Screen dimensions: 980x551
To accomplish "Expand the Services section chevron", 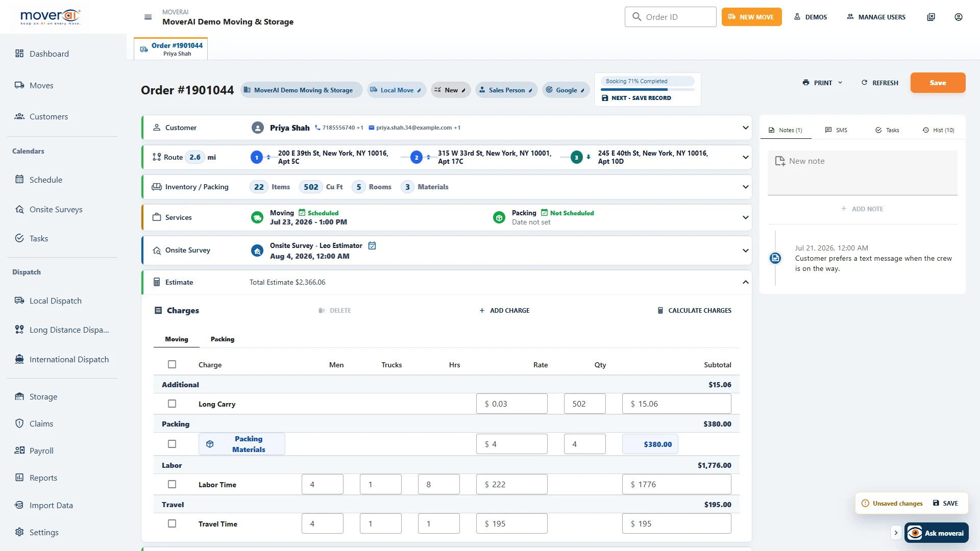I will 745,217.
